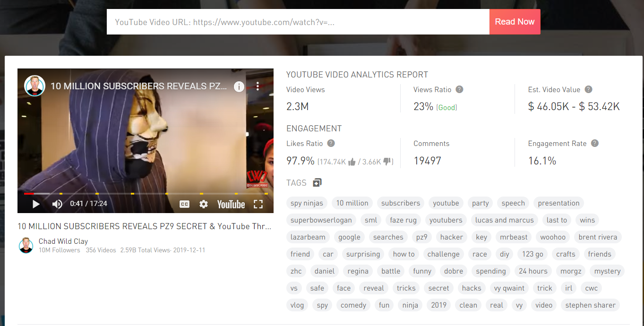Viewport: 644px width, 326px height.
Task: Select the 'lazarbeam' tag
Action: tap(308, 237)
